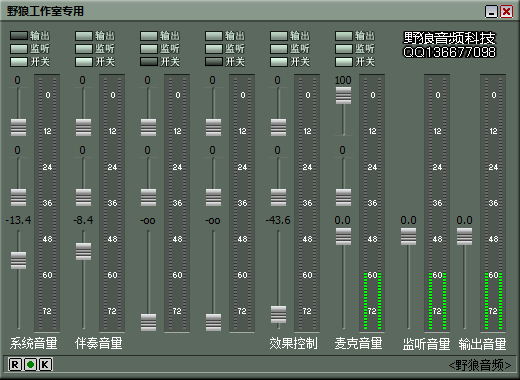Click the 麦克音量 level meter
Viewport: 520px width, 380px height.
point(372,203)
